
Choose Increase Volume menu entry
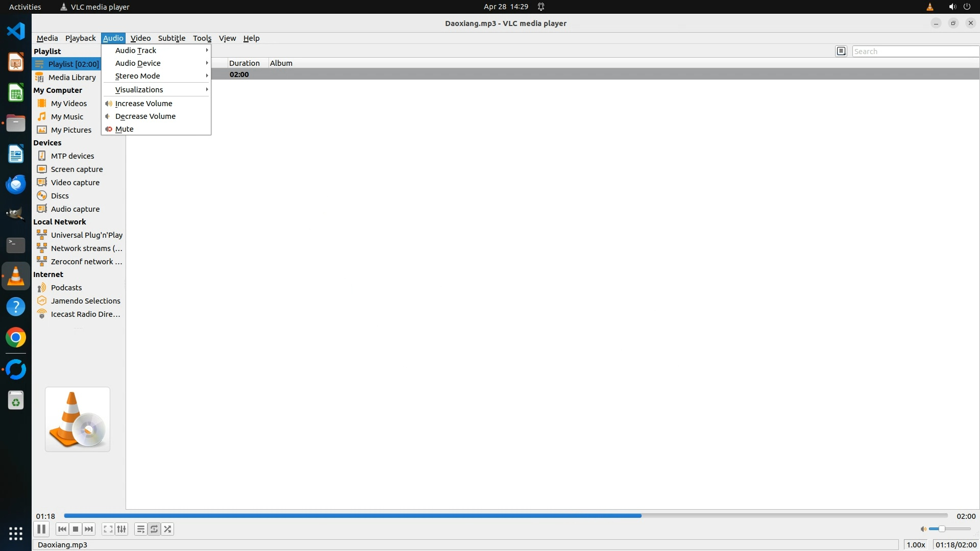click(x=144, y=103)
